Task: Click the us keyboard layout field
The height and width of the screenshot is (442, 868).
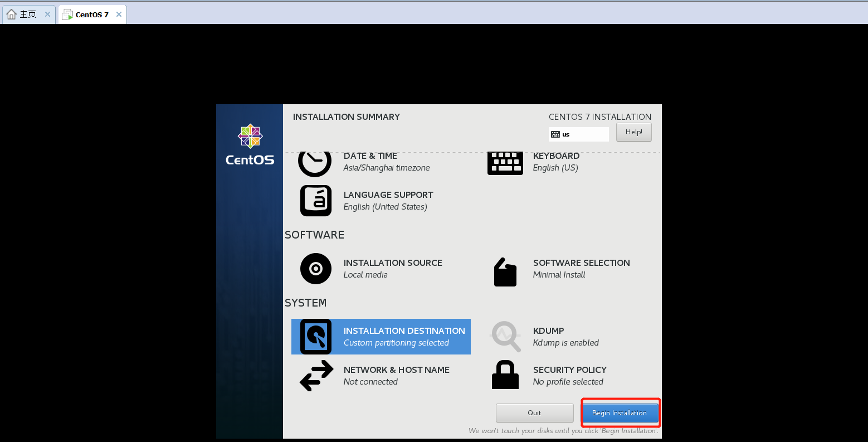Action: [x=579, y=134]
